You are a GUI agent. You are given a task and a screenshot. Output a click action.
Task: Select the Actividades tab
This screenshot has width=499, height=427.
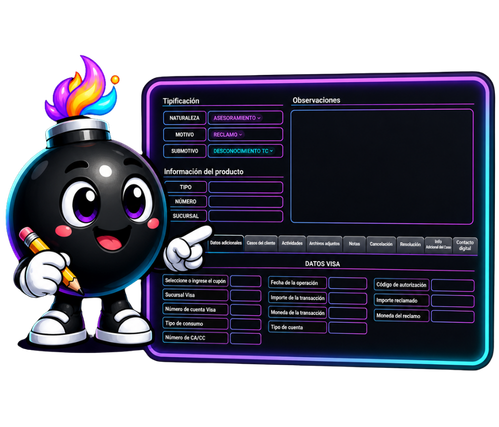pos(292,243)
